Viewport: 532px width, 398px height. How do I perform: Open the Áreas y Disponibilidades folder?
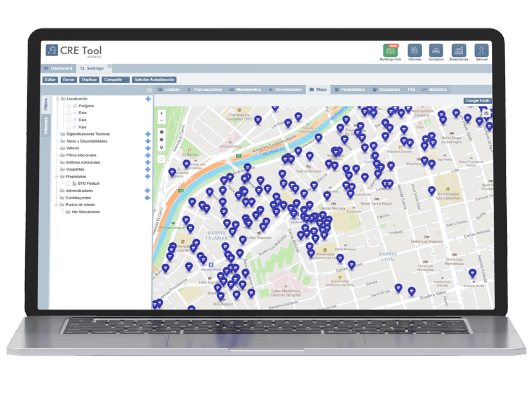click(84, 141)
